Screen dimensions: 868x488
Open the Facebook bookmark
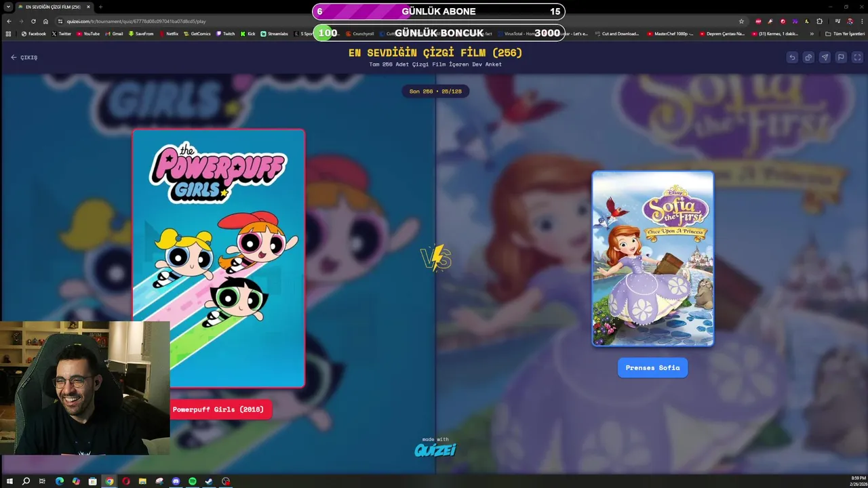(x=34, y=33)
